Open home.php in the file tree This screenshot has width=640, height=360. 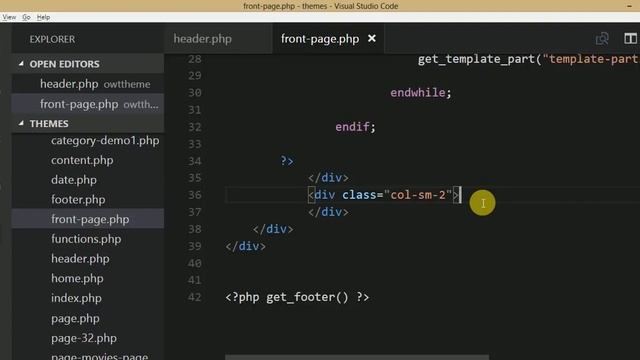77,278
